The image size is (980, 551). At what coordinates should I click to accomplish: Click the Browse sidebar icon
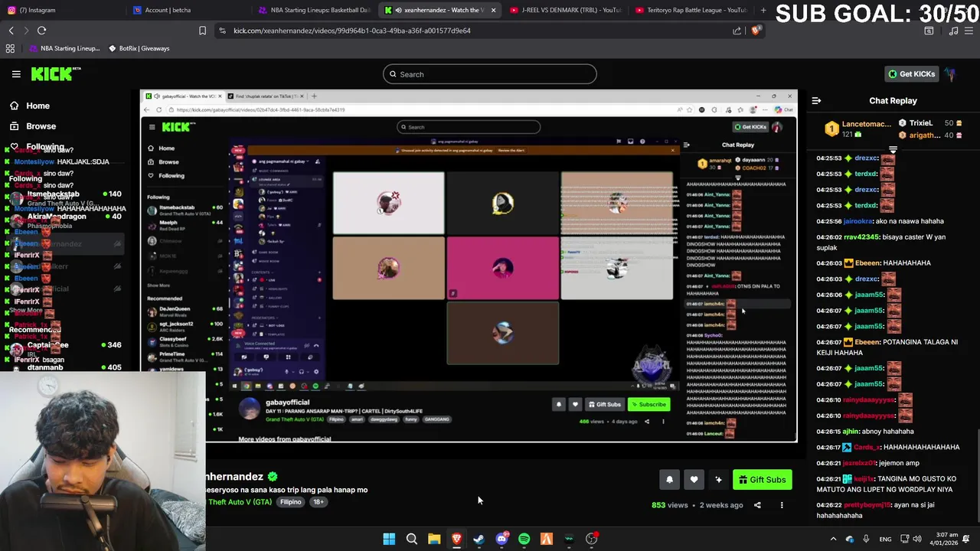(14, 126)
